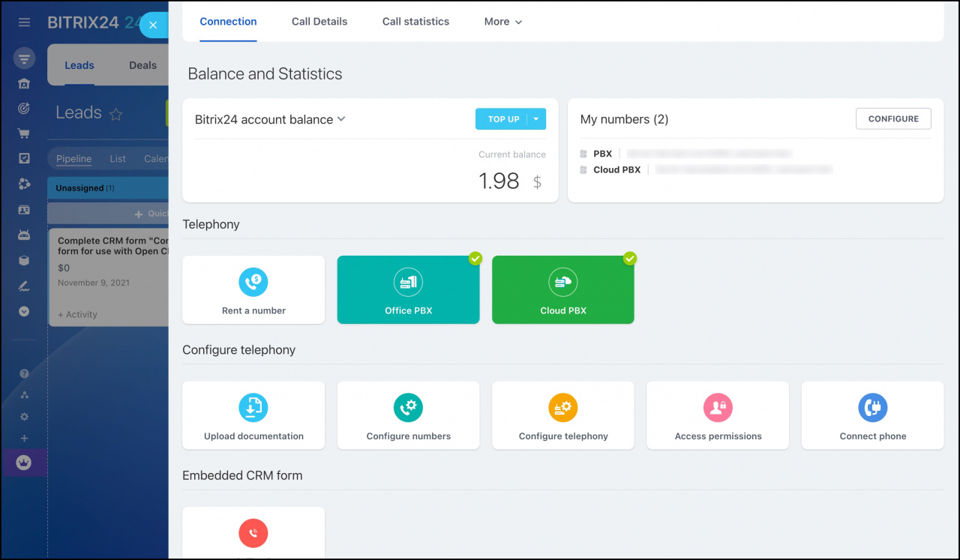960x560 pixels.
Task: Click the three-circles icon in the sidebar
Action: pos(24,184)
